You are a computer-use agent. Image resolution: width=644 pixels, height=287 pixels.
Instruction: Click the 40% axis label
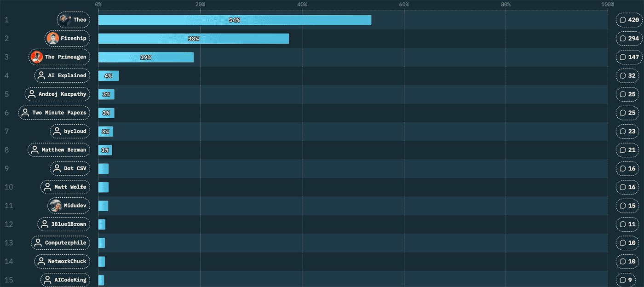302,4
